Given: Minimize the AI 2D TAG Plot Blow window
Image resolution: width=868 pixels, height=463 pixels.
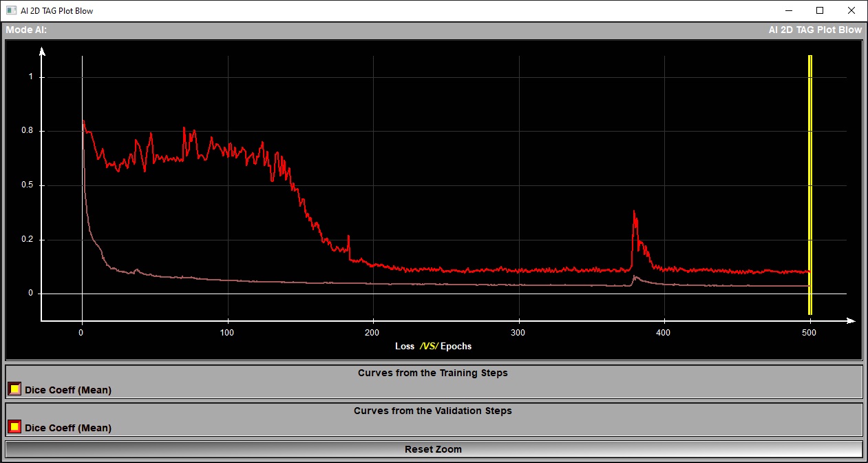Looking at the screenshot, I should (788, 11).
